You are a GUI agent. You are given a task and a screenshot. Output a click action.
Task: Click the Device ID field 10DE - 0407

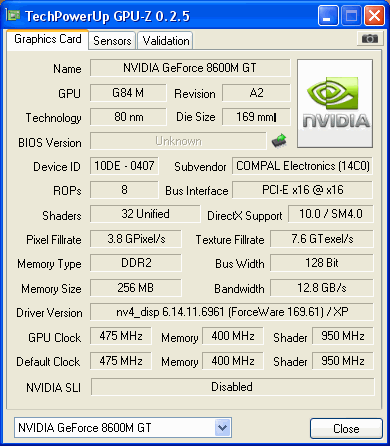124,166
